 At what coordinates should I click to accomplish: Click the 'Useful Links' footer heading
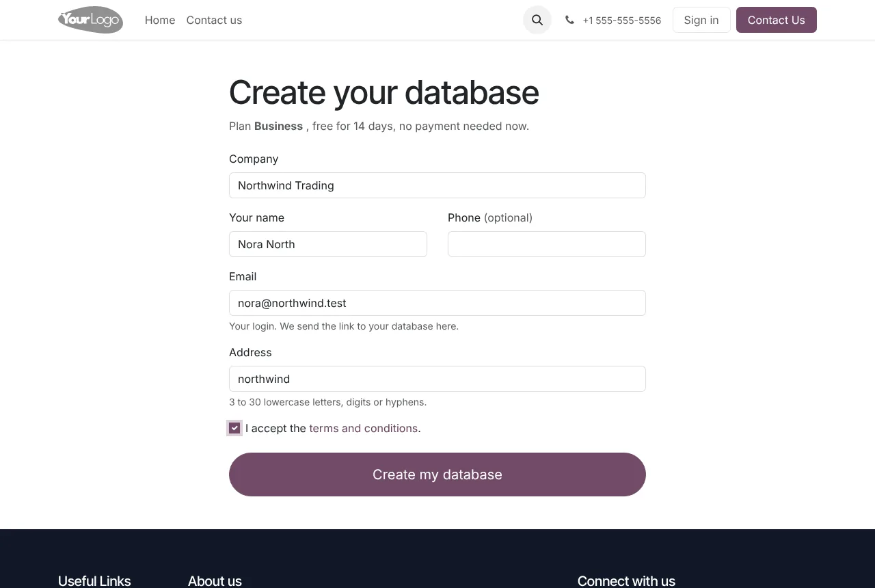(94, 580)
